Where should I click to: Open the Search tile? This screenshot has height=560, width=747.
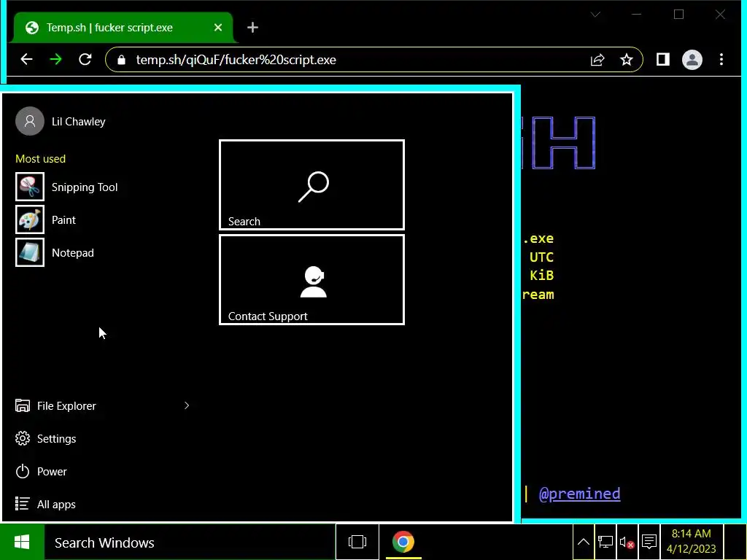click(x=311, y=184)
